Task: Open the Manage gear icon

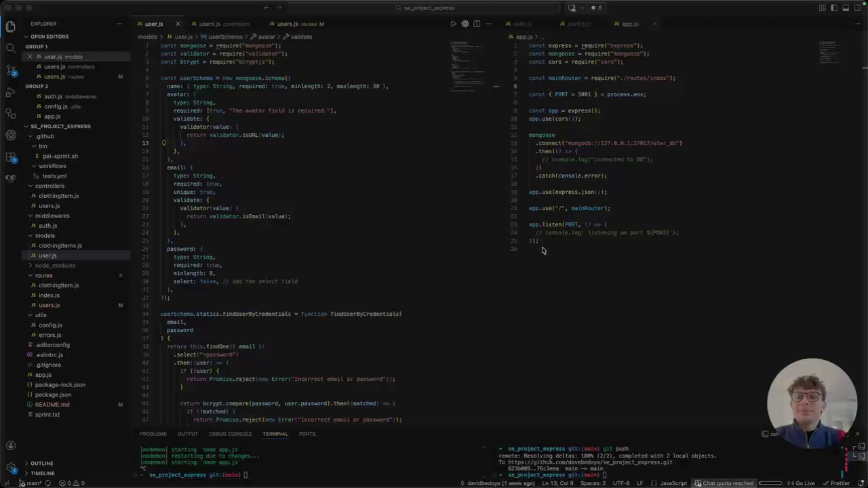Action: click(10, 468)
